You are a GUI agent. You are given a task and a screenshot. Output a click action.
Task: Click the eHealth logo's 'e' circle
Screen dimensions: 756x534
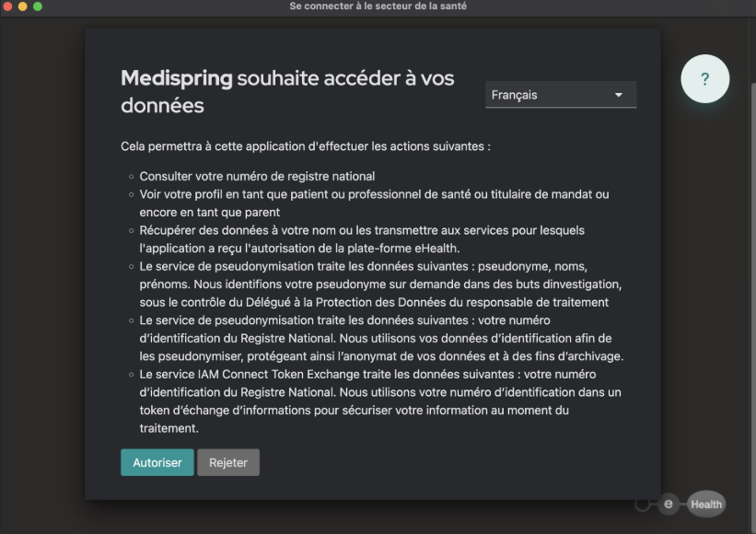pos(669,504)
